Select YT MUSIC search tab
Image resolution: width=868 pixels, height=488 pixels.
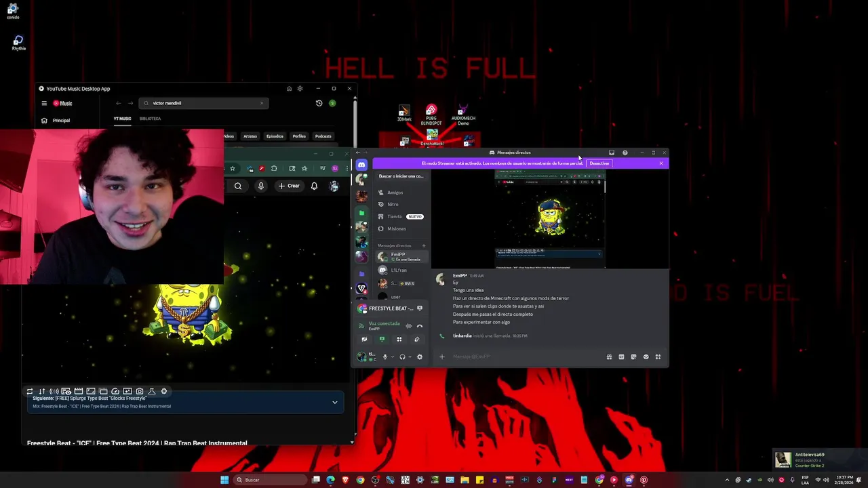[x=122, y=119]
